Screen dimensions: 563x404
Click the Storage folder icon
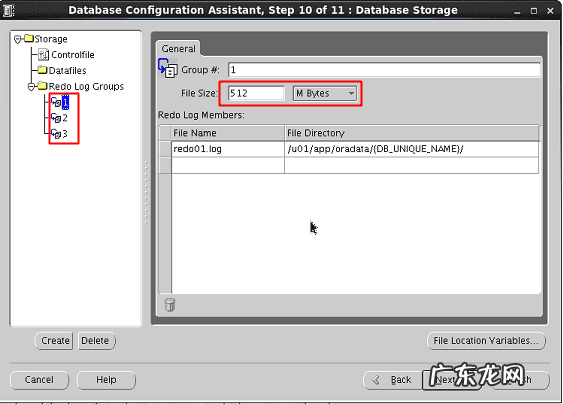[x=29, y=38]
